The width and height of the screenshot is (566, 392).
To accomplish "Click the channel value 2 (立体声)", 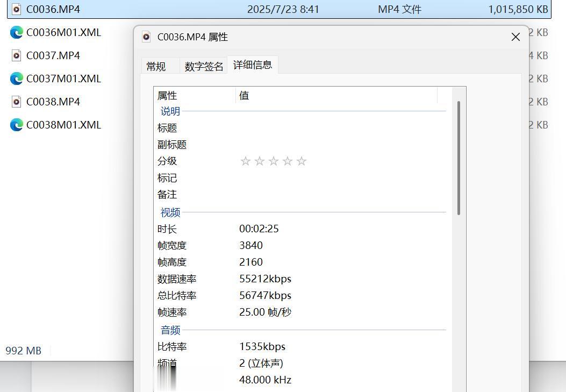I will pyautogui.click(x=261, y=363).
